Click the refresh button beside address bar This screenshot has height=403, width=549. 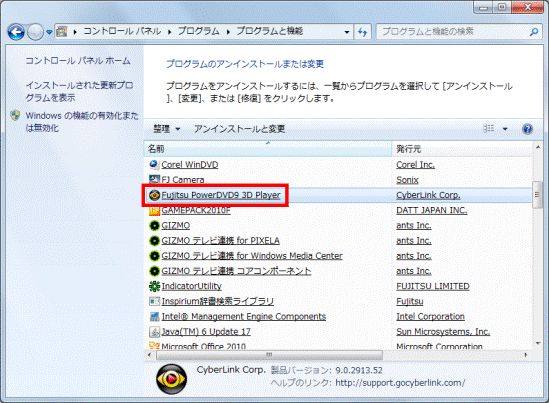[x=362, y=32]
